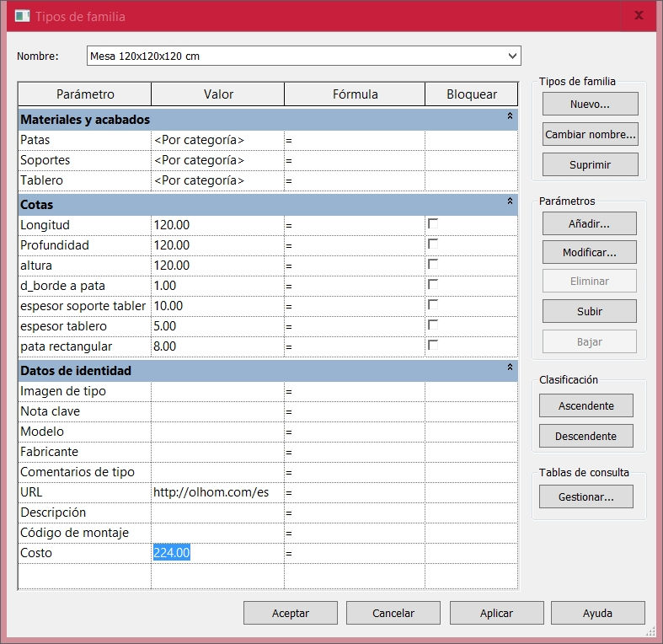The height and width of the screenshot is (644, 663).
Task: Click the Fabricante value cell
Action: point(217,452)
